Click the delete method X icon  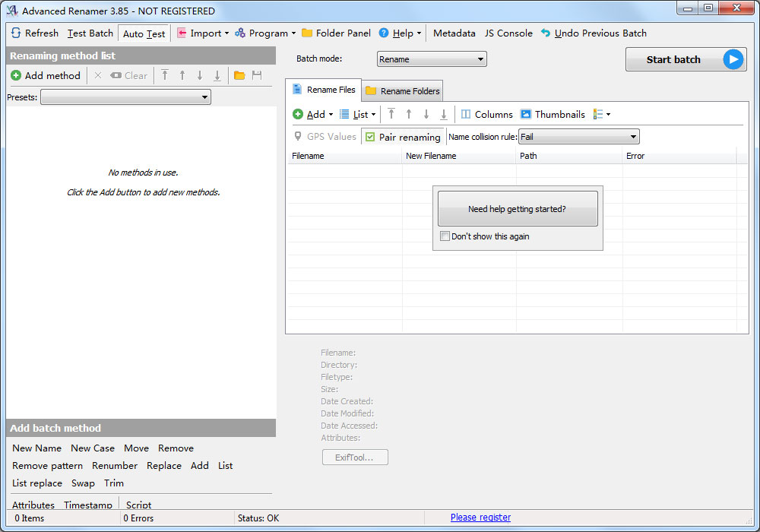click(98, 75)
